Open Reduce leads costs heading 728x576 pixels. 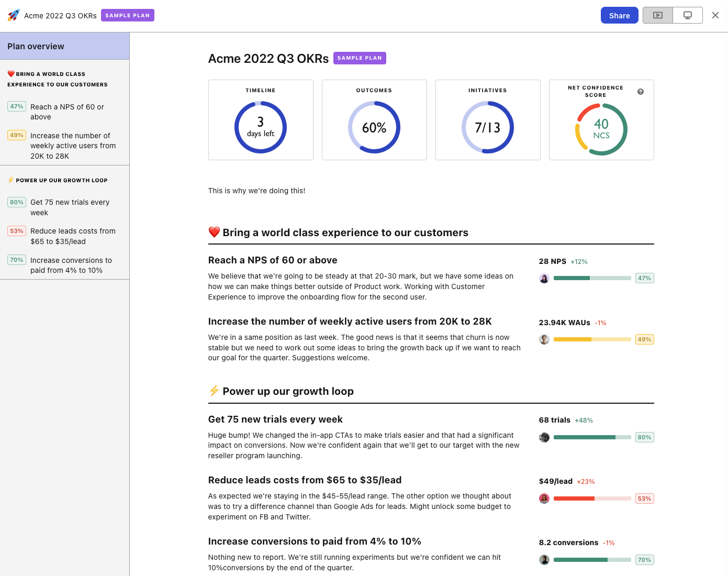305,480
